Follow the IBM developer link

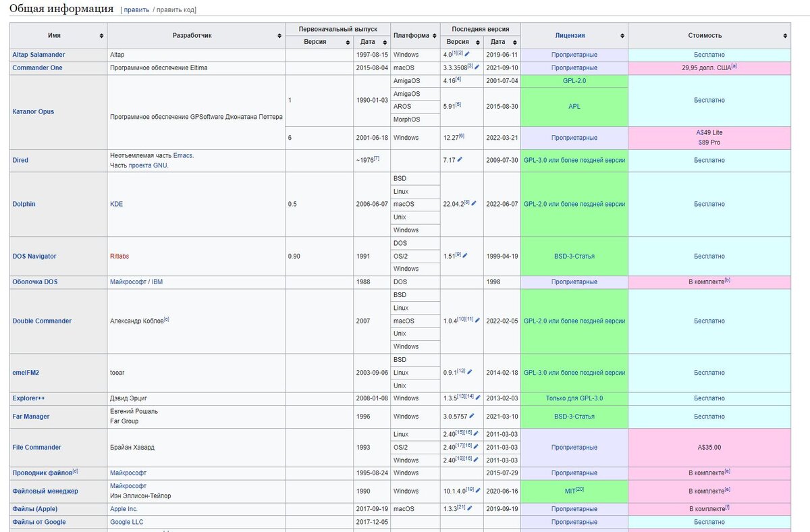click(157, 282)
